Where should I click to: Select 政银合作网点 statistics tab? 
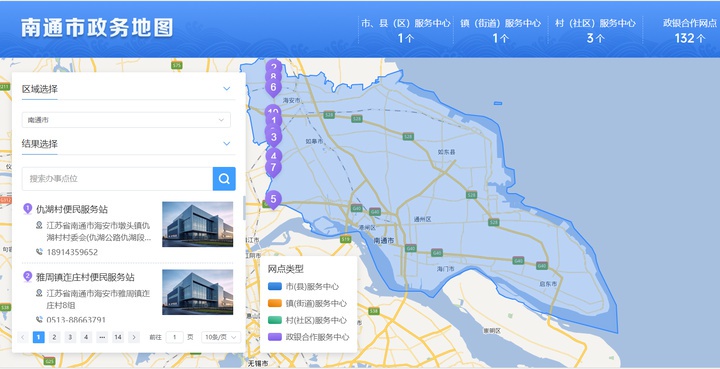click(690, 30)
